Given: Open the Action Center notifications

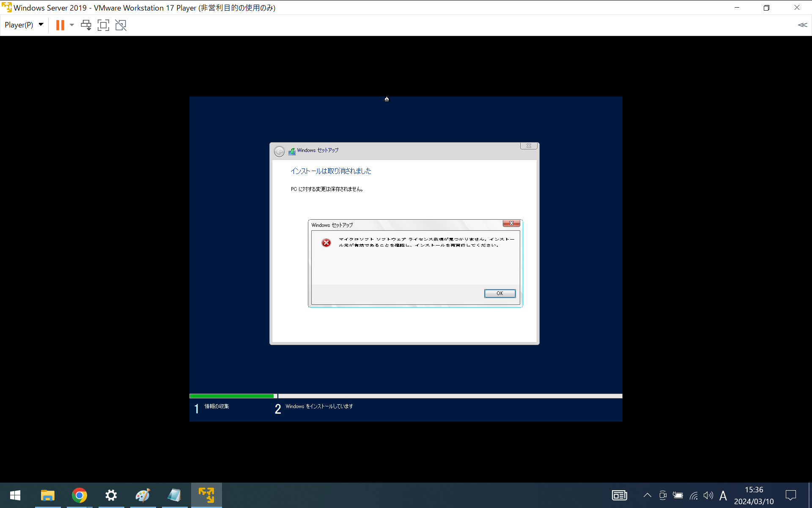Looking at the screenshot, I should tap(790, 495).
